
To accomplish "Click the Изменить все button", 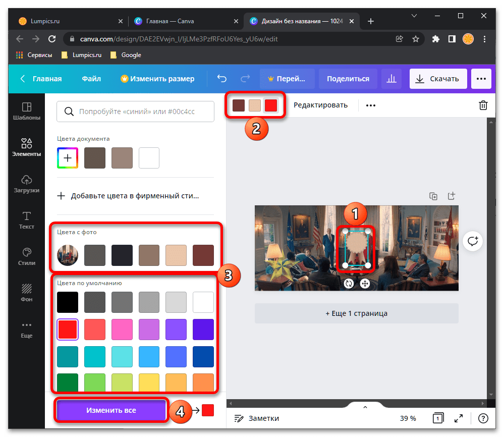I will [111, 410].
